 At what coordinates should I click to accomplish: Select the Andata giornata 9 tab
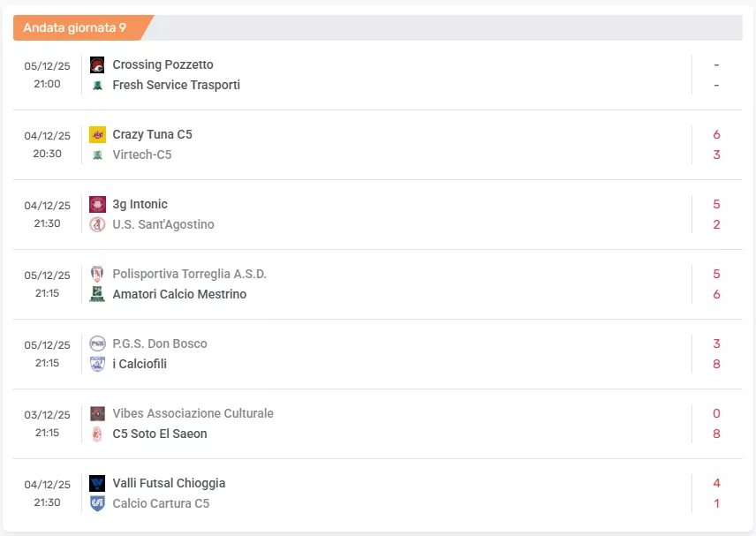click(75, 27)
